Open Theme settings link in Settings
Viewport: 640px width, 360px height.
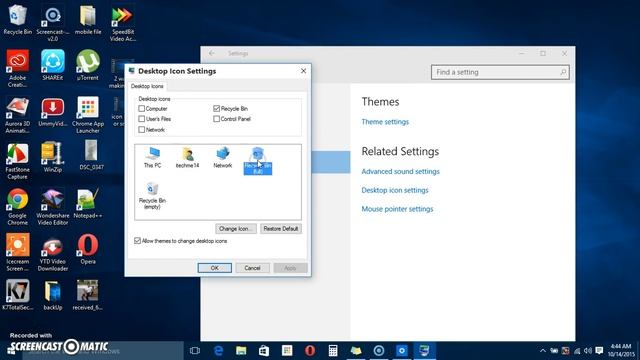(x=385, y=122)
